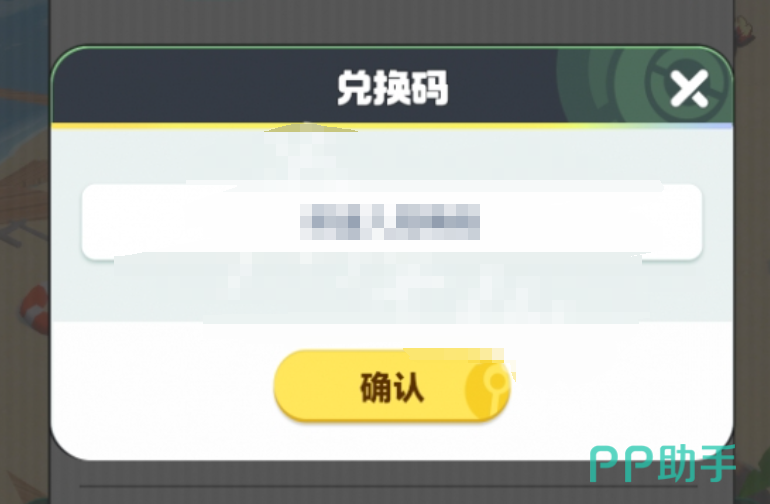This screenshot has width=770, height=504.
Task: Click the dark line beneath the dialog
Action: 388,487
